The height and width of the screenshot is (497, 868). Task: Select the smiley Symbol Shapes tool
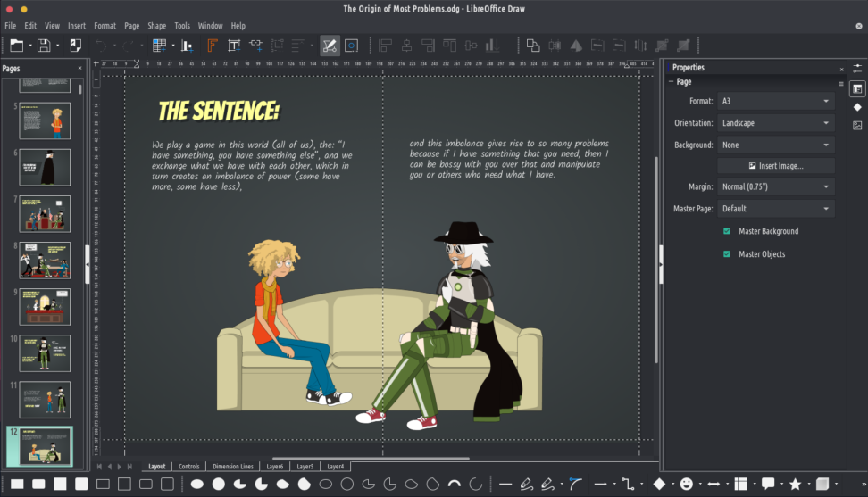(x=686, y=484)
